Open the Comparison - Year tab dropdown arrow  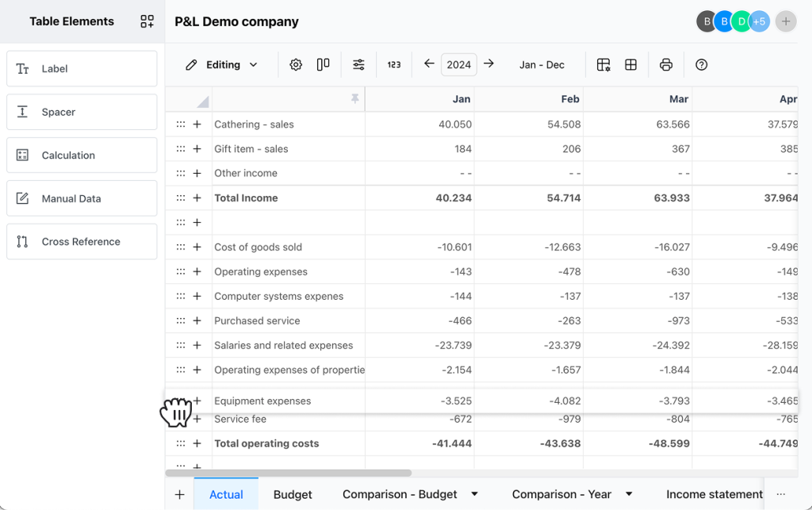[x=629, y=494]
